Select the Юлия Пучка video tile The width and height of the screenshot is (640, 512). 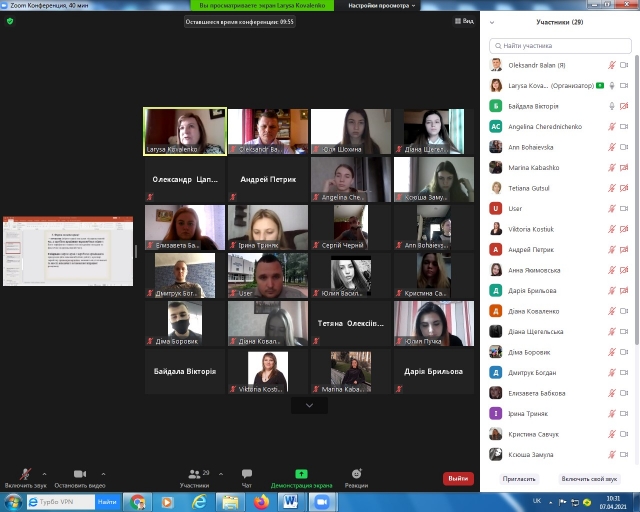pos(433,323)
